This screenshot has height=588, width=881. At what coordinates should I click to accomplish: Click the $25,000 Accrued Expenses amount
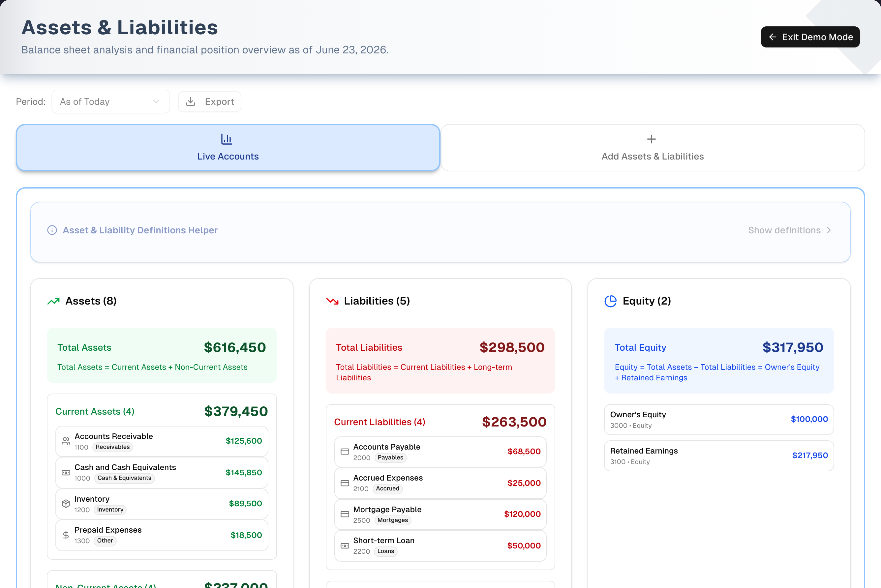524,483
